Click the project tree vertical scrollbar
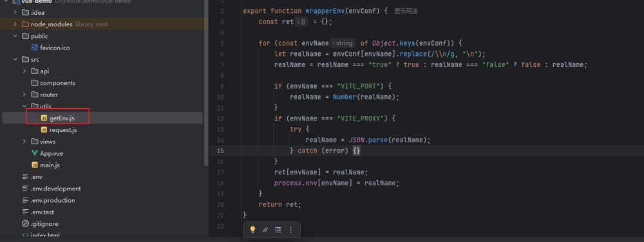 [x=206, y=82]
